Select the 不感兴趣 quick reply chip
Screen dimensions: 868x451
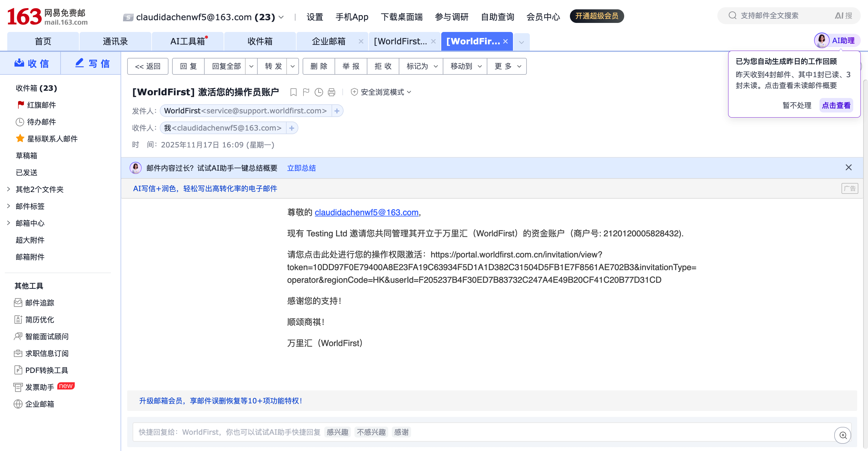[x=371, y=432]
